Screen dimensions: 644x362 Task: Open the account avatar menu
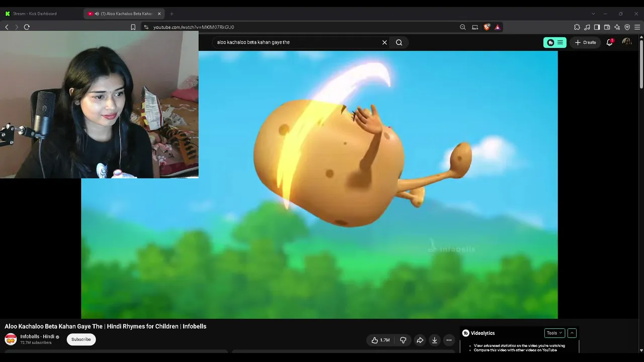pyautogui.click(x=626, y=42)
